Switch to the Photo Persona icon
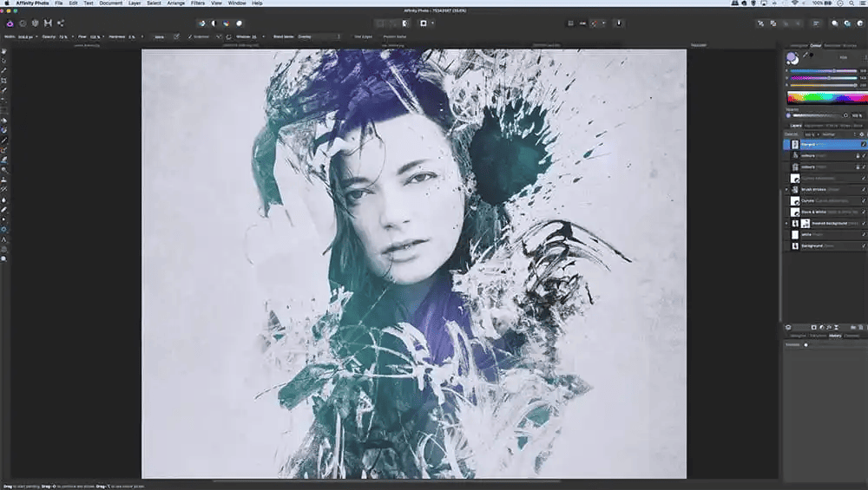The image size is (868, 490). point(10,23)
